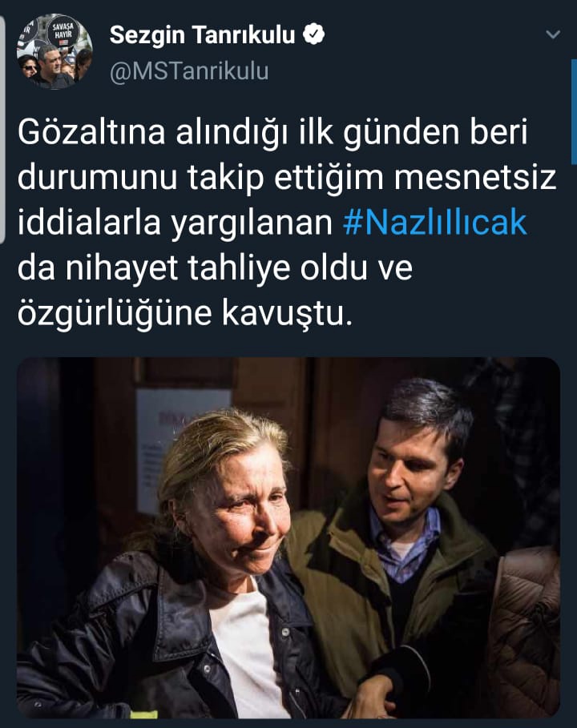Click the tweet line starting "Gözaltına alındığı"
577x728 pixels.
click(272, 132)
